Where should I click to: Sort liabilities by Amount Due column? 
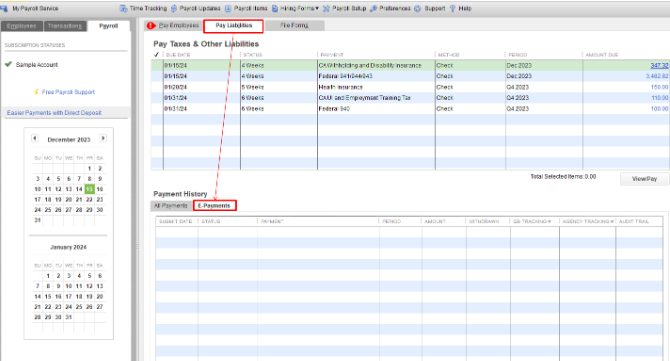[602, 55]
